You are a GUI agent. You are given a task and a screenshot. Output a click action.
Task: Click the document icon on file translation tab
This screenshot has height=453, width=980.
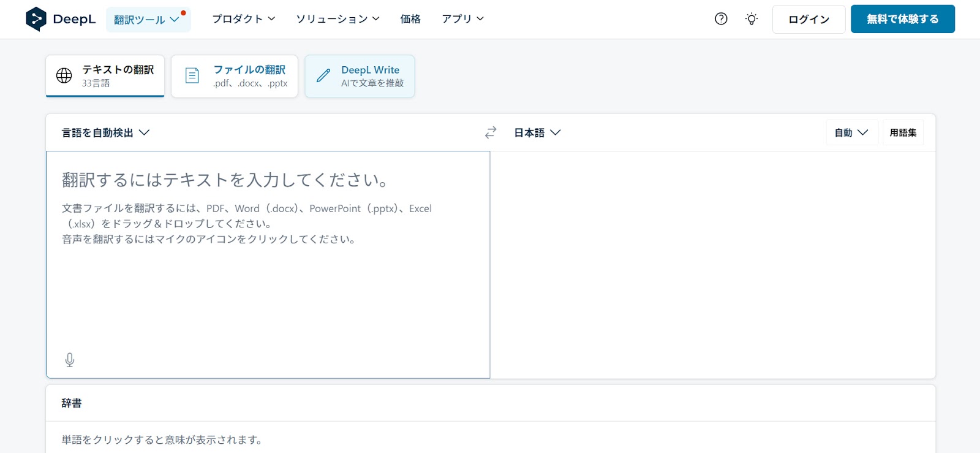tap(192, 75)
